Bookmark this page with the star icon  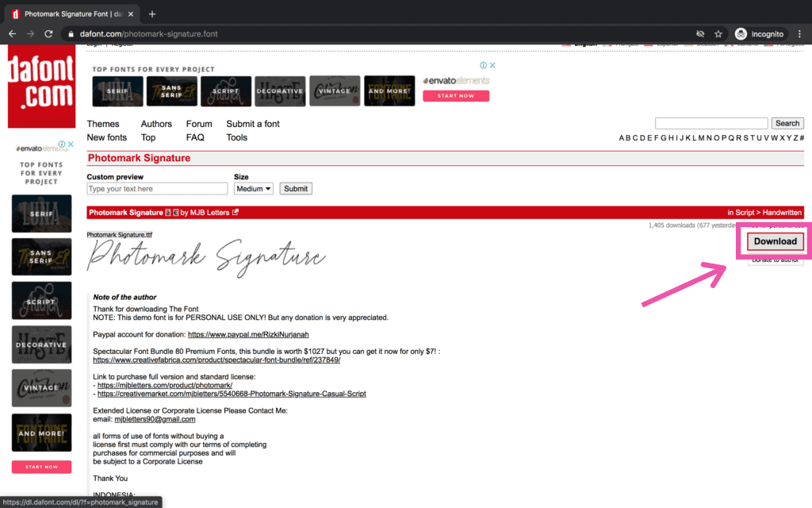click(x=718, y=33)
